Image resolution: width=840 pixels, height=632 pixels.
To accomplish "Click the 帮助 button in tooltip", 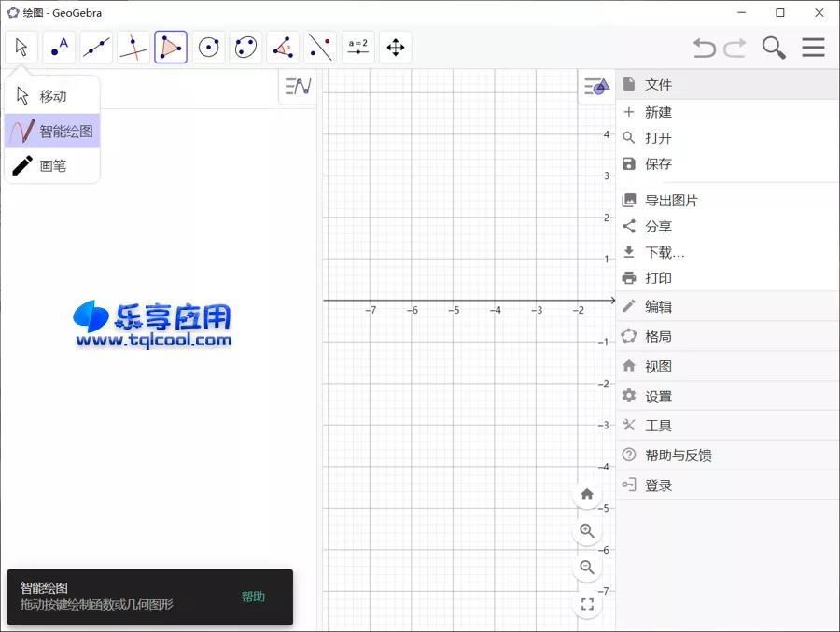I will [253, 597].
